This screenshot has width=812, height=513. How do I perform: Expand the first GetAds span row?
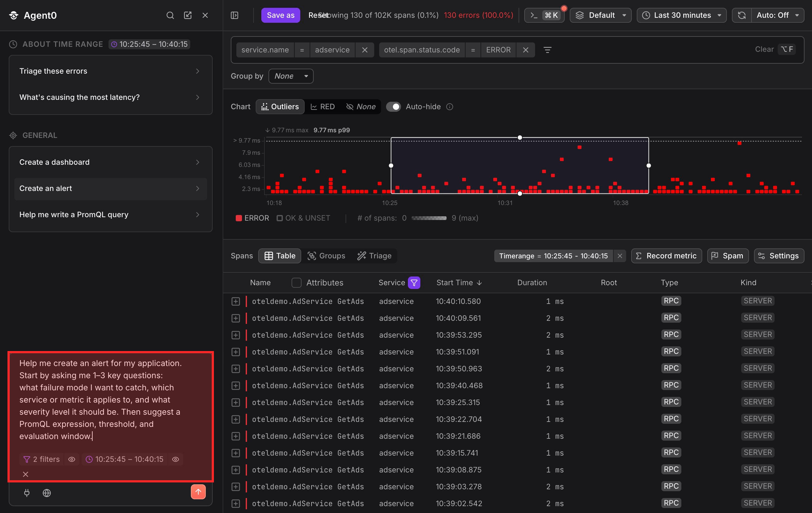(x=236, y=301)
